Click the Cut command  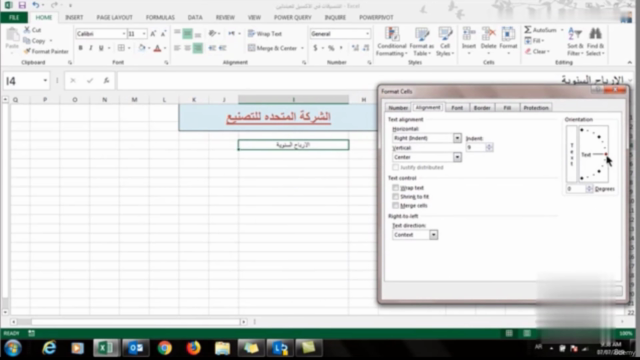[x=32, y=30]
